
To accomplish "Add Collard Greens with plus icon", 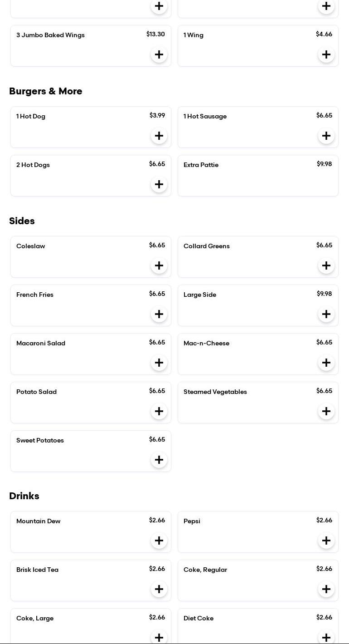I will coord(326,265).
